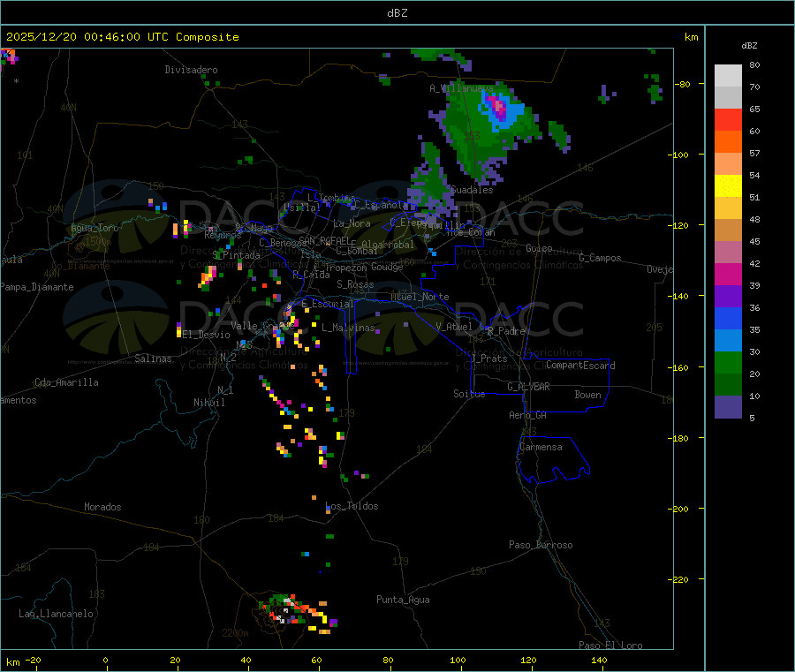Click the timestamp '2025/12/20 00:46:00 UTC Composite'

[x=122, y=37]
